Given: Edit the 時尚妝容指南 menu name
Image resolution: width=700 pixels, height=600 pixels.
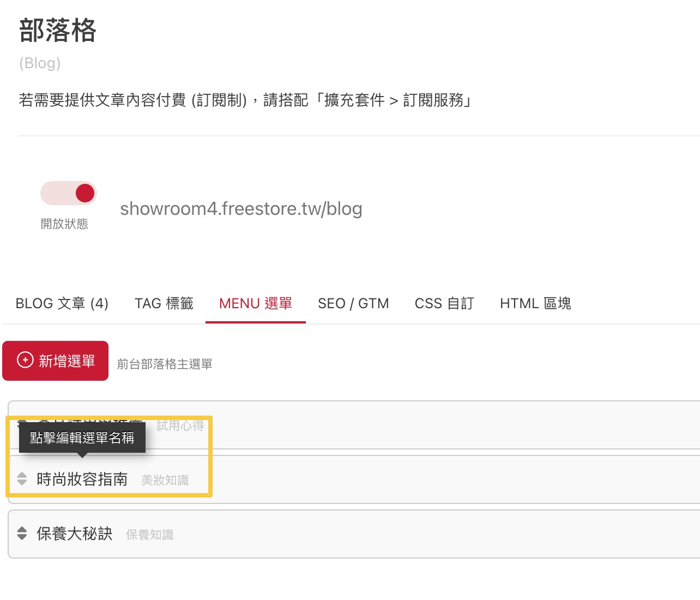Looking at the screenshot, I should pos(82,479).
